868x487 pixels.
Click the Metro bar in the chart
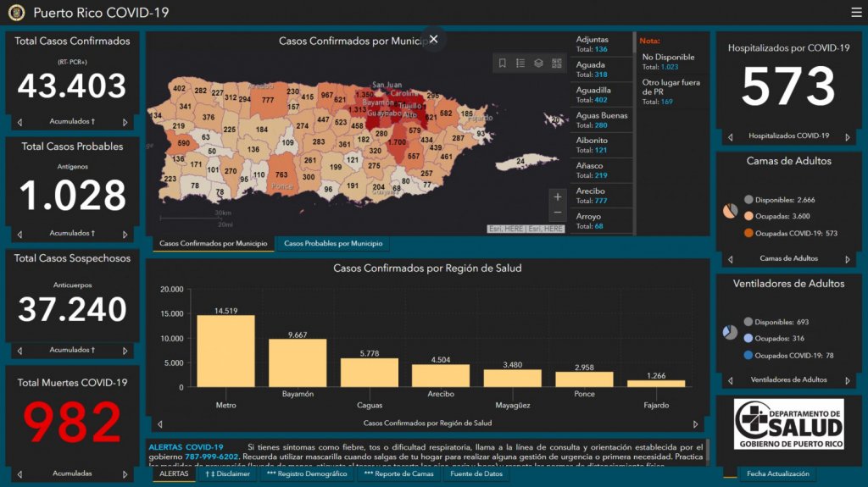225,351
